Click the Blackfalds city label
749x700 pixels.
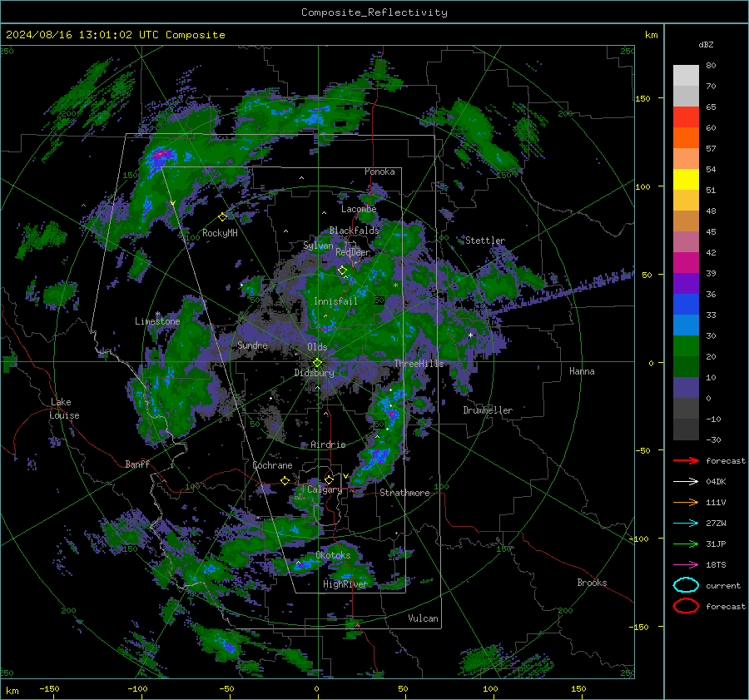[x=354, y=231]
